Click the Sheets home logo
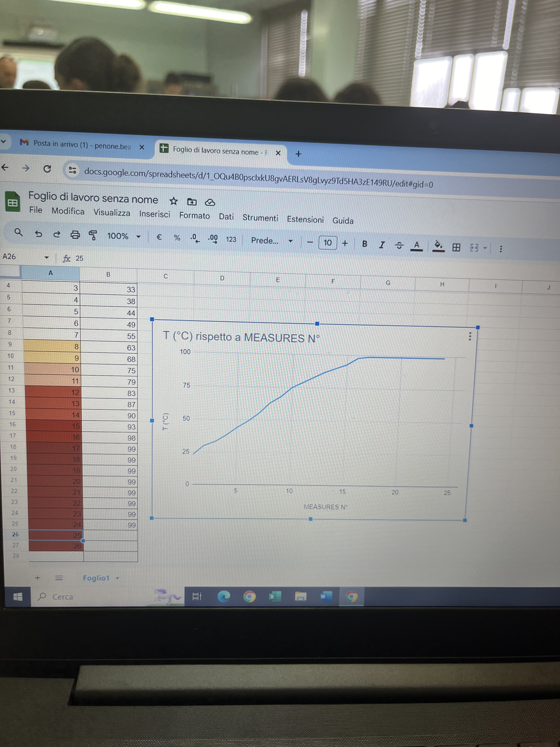560x747 pixels. coord(13,202)
